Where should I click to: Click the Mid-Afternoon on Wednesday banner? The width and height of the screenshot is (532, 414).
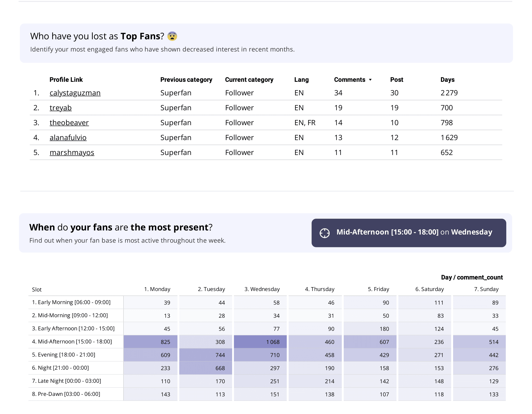409,233
